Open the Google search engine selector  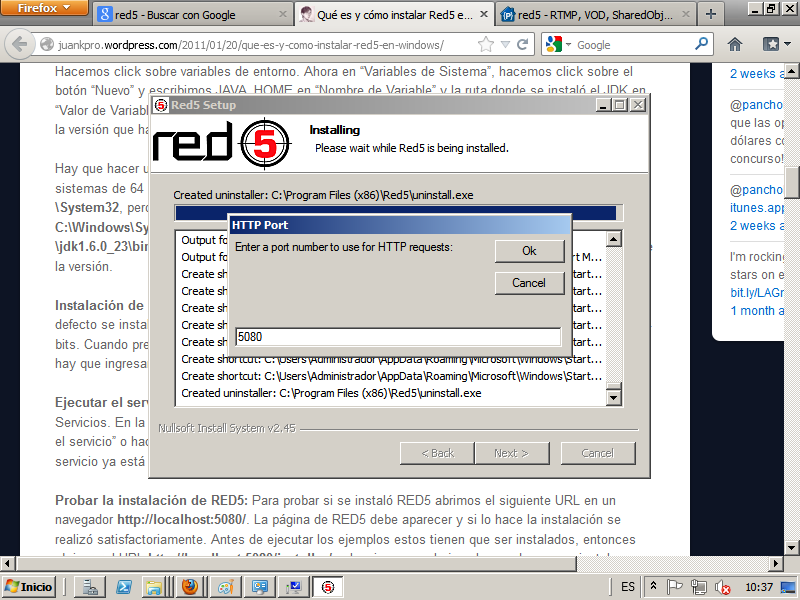tap(558, 45)
